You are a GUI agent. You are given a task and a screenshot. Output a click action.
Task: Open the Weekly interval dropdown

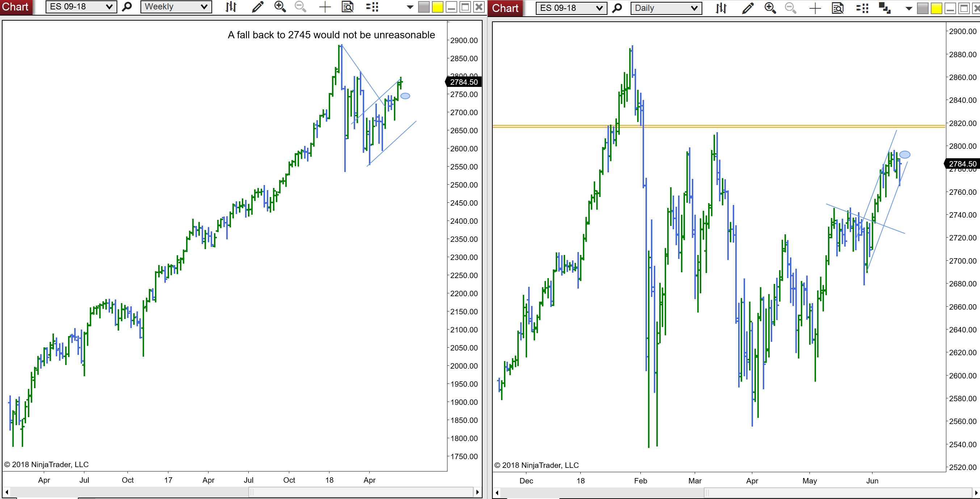pos(176,7)
